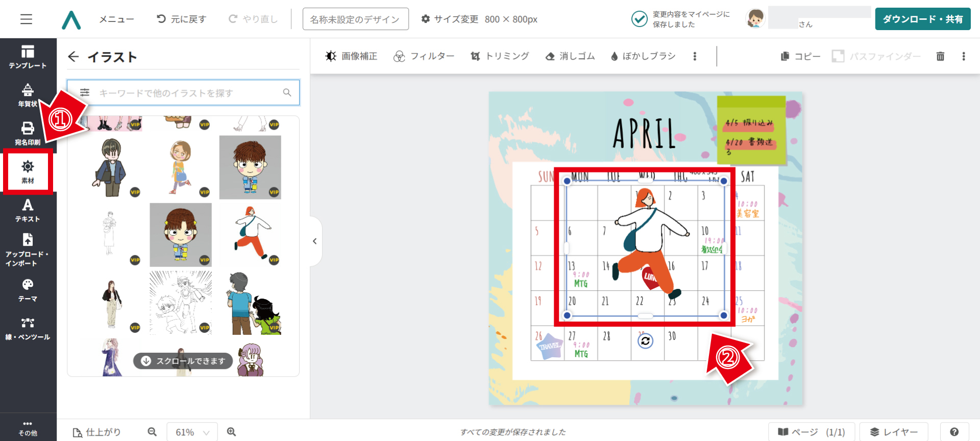Expand more image editing options

695,56
